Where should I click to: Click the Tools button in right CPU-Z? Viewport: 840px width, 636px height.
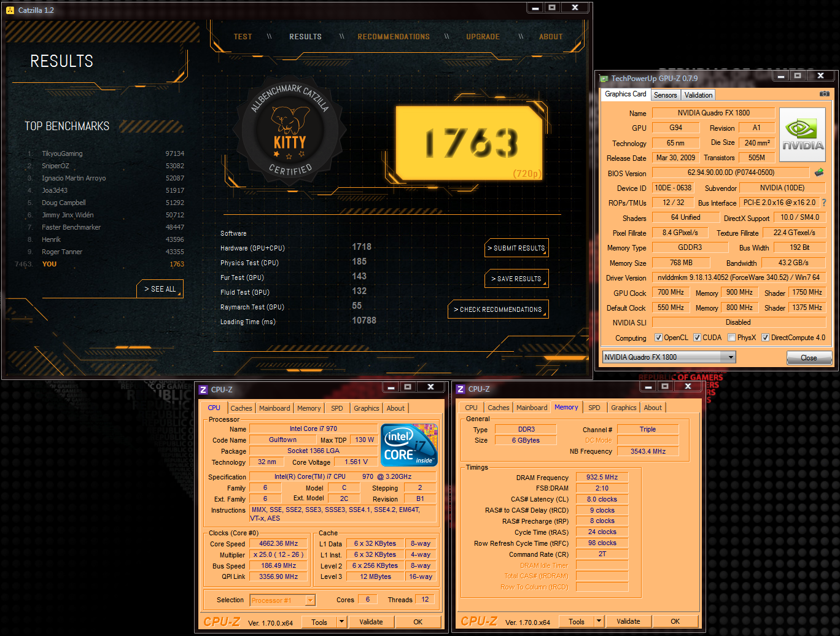tap(577, 621)
